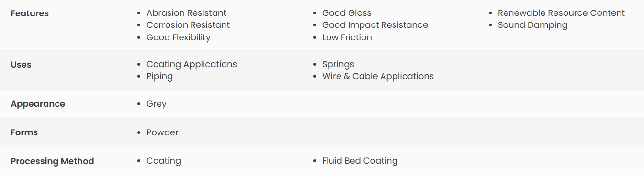Click the Uses row label
The width and height of the screenshot is (644, 180).
21,65
